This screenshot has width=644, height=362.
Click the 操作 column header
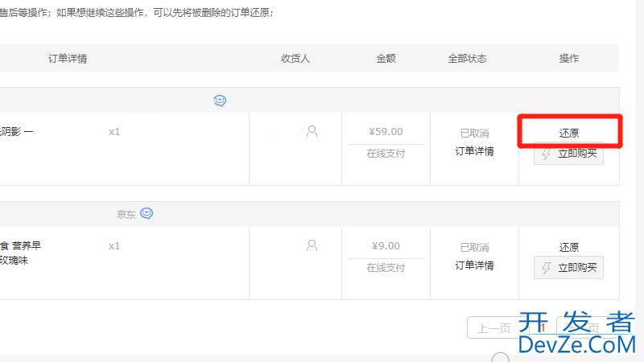pyautogui.click(x=569, y=59)
